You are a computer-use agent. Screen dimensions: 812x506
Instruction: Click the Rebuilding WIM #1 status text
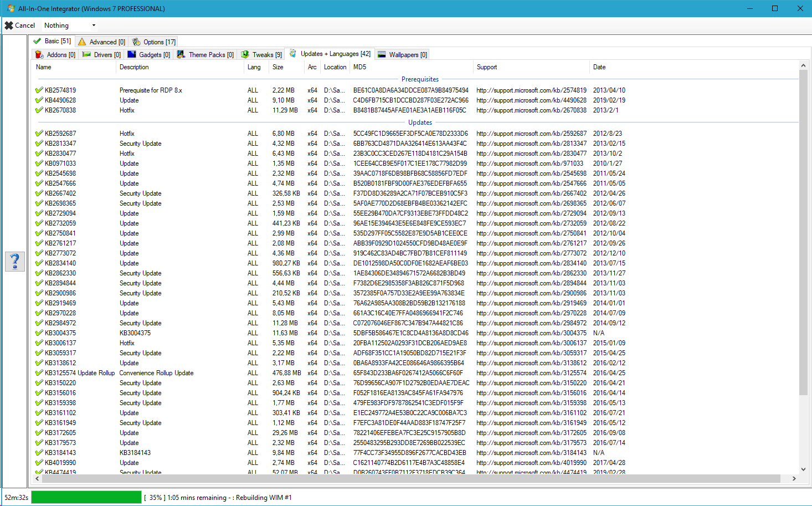[x=264, y=498]
